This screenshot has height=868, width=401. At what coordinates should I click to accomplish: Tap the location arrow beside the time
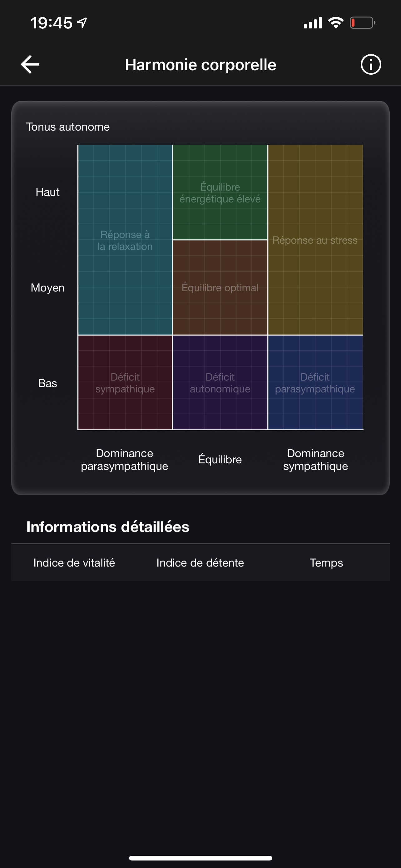[x=82, y=23]
